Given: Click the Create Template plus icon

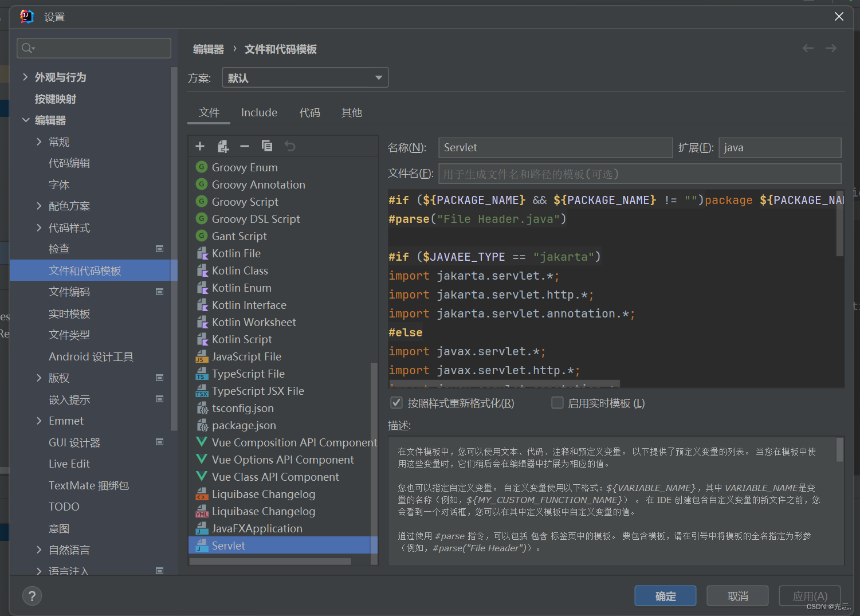Looking at the screenshot, I should click(x=200, y=147).
